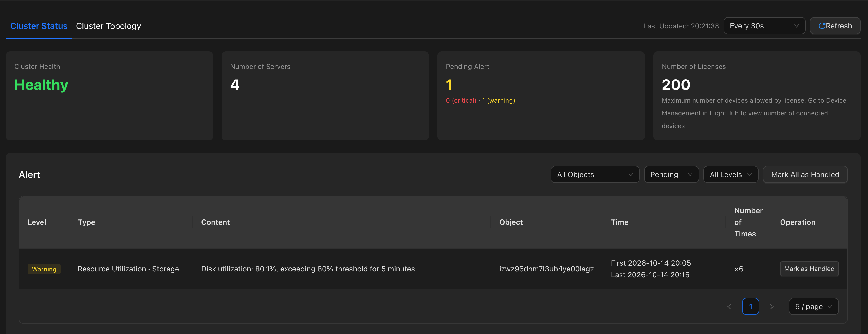Click the Refresh button
This screenshot has height=334, width=868.
pyautogui.click(x=835, y=26)
